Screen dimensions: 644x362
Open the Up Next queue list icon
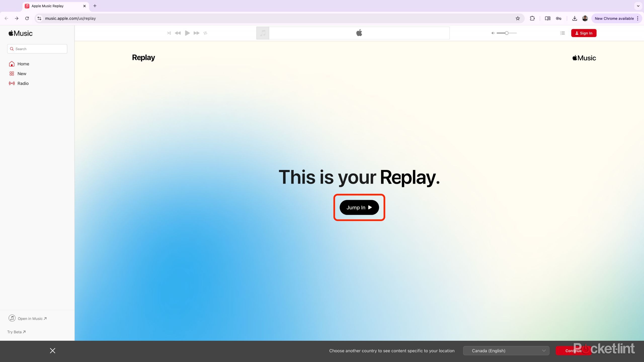562,33
